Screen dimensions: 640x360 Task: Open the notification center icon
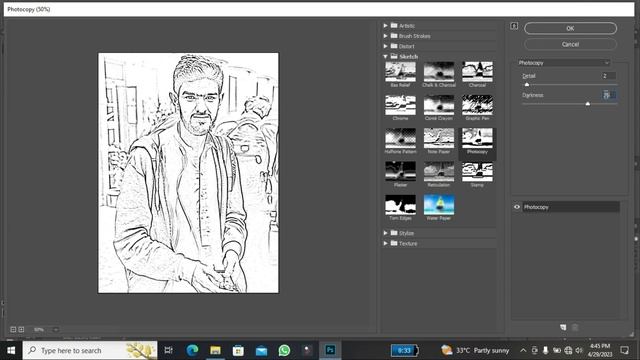point(624,350)
